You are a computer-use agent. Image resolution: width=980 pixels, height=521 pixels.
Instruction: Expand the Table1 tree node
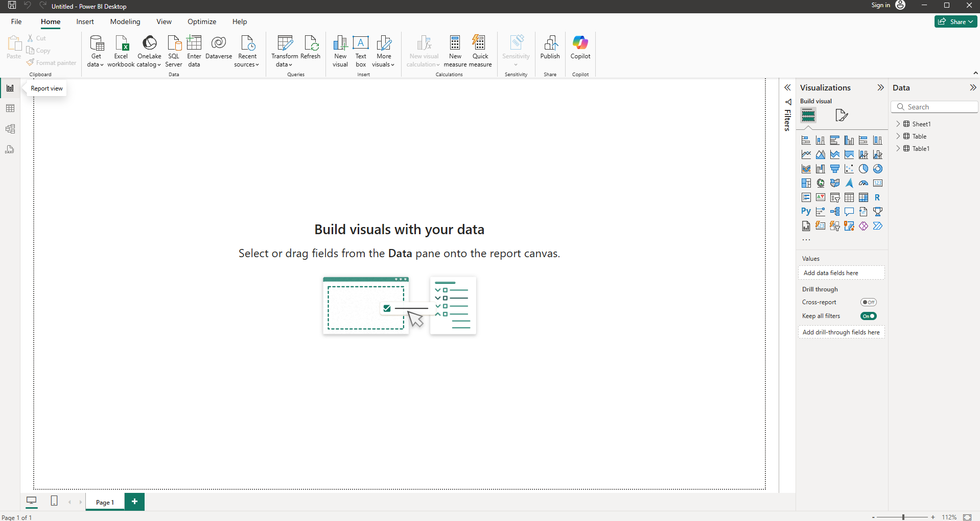tap(898, 148)
